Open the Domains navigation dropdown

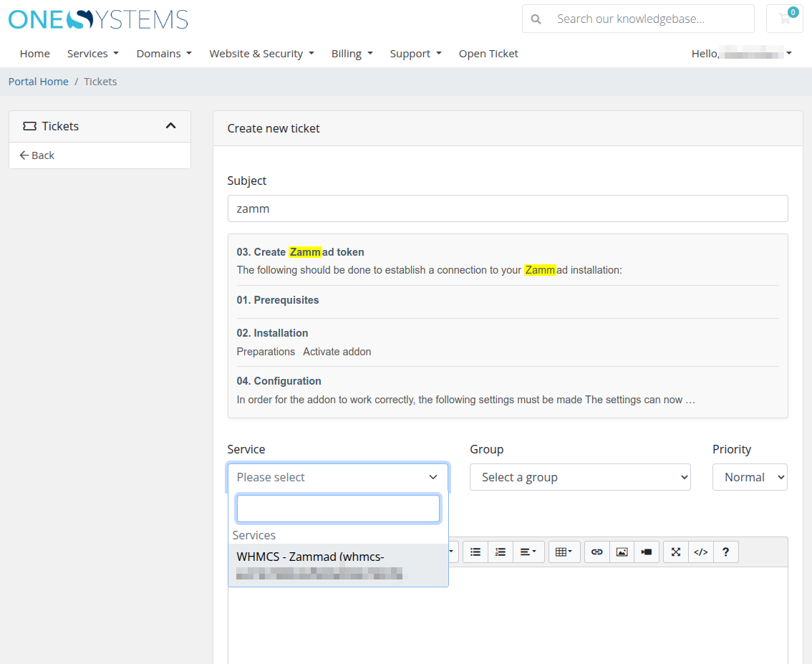[164, 54]
